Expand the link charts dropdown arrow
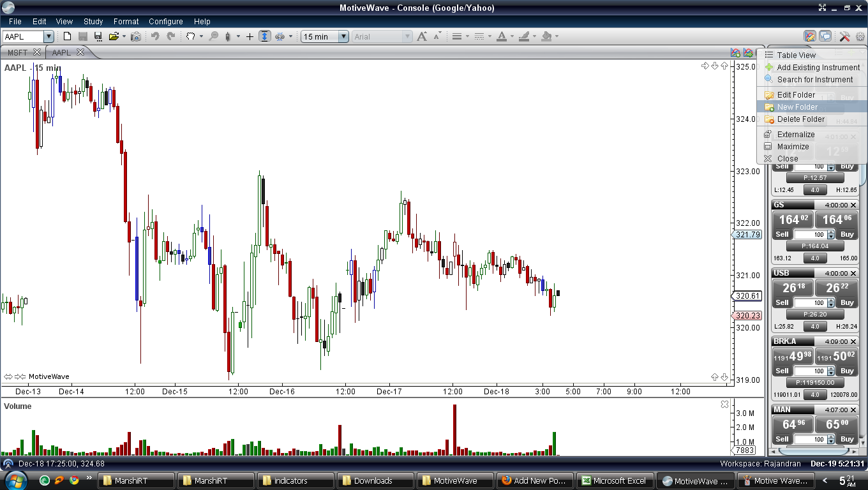The width and height of the screenshot is (868, 490). coord(290,36)
